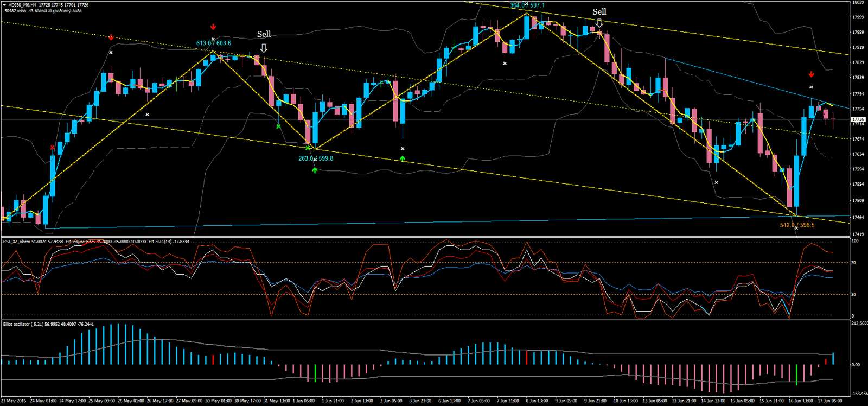This screenshot has width=868, height=406.
Task: Click the green up arrow near 3 Jun
Action: [402, 158]
